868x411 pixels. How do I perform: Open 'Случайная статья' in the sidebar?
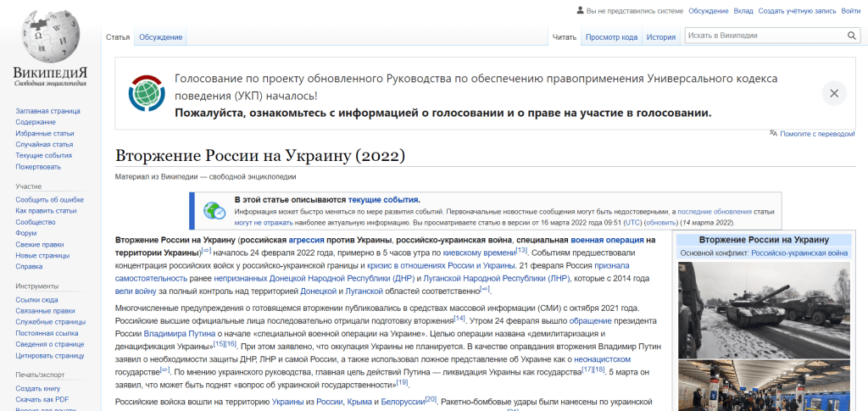(x=44, y=144)
